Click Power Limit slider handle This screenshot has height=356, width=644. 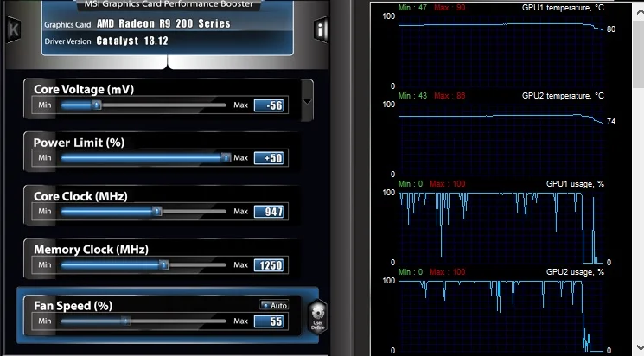click(x=226, y=157)
